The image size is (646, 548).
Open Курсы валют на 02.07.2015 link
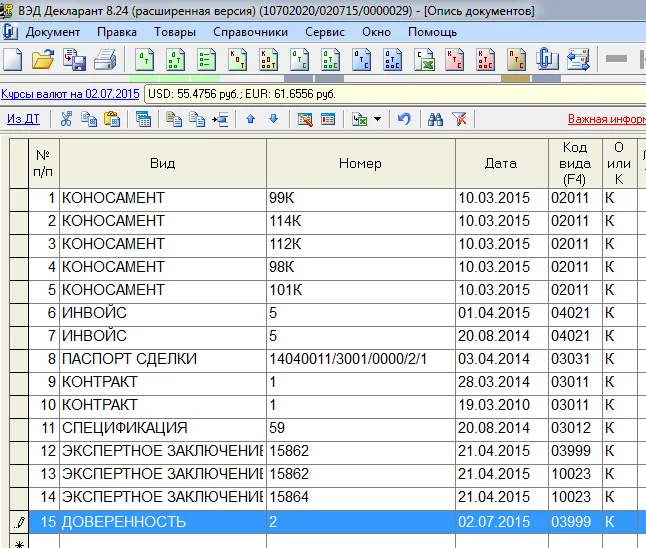coord(70,94)
